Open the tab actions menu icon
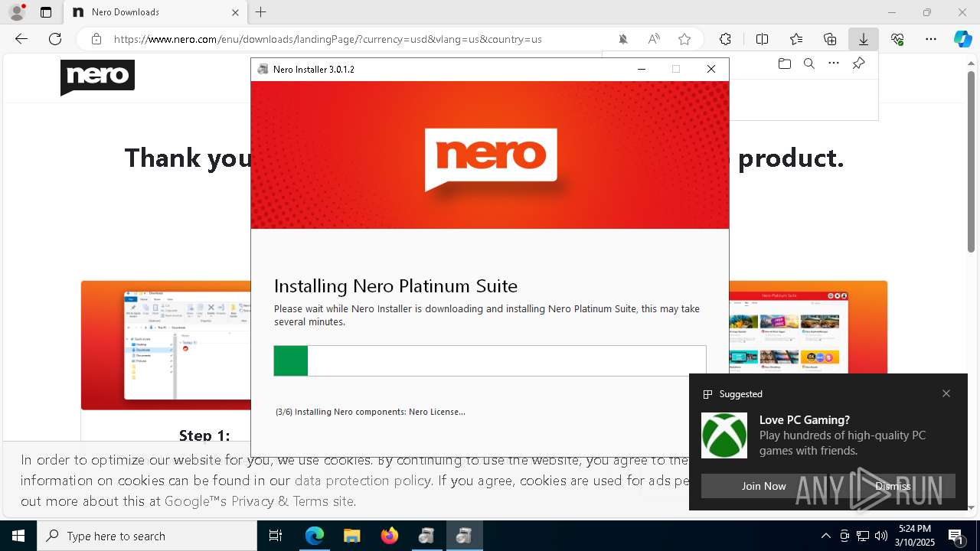Viewport: 980px width, 551px height. click(x=46, y=12)
